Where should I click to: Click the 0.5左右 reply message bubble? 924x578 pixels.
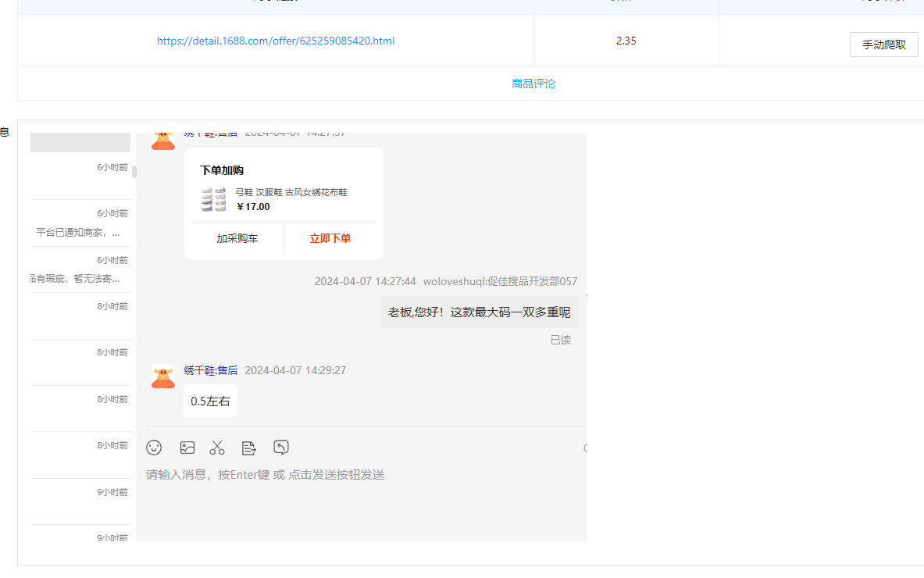[210, 401]
